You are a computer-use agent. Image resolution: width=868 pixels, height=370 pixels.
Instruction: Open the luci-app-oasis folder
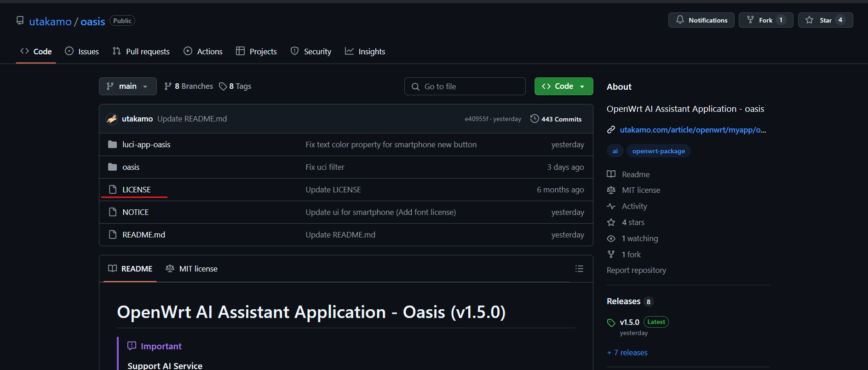pyautogui.click(x=146, y=145)
